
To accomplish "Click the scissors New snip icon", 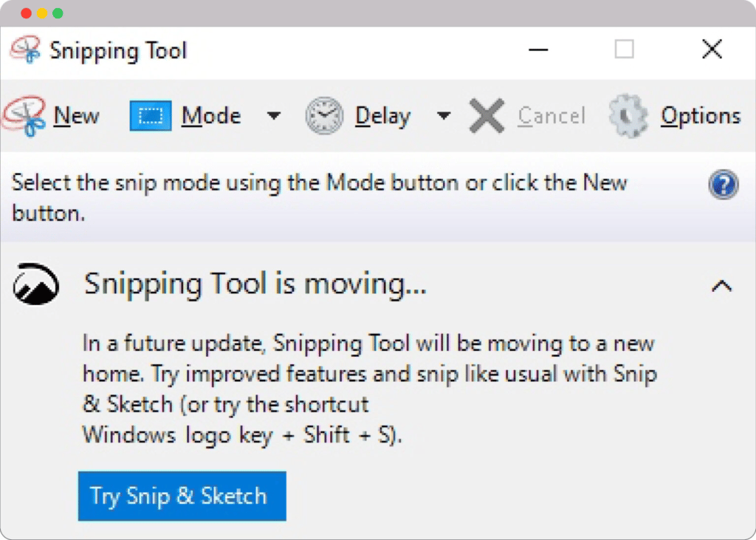I will point(24,117).
